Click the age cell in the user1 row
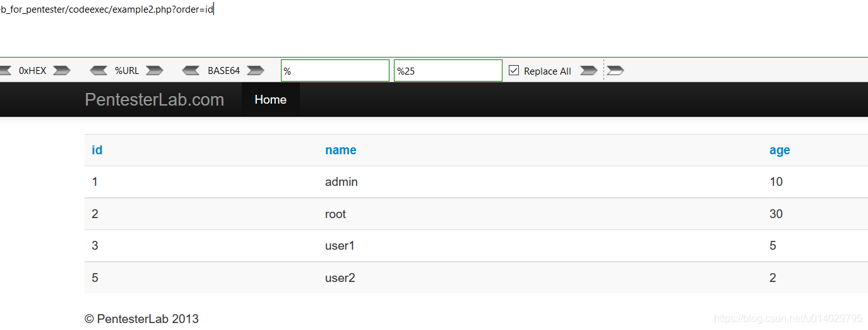Screen dimensions: 868x330 [x=815, y=246]
